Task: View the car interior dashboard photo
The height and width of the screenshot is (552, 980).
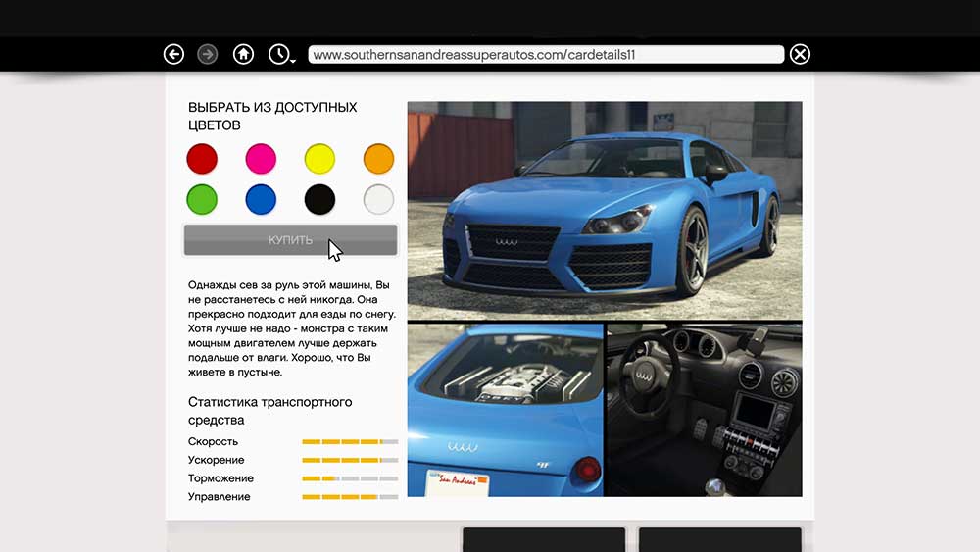Action: (705, 410)
